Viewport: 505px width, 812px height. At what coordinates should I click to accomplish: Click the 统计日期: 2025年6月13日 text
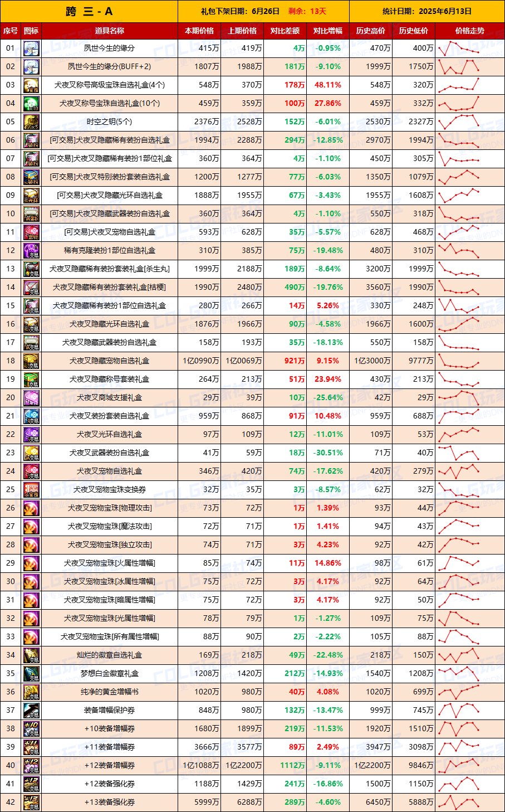(x=427, y=11)
